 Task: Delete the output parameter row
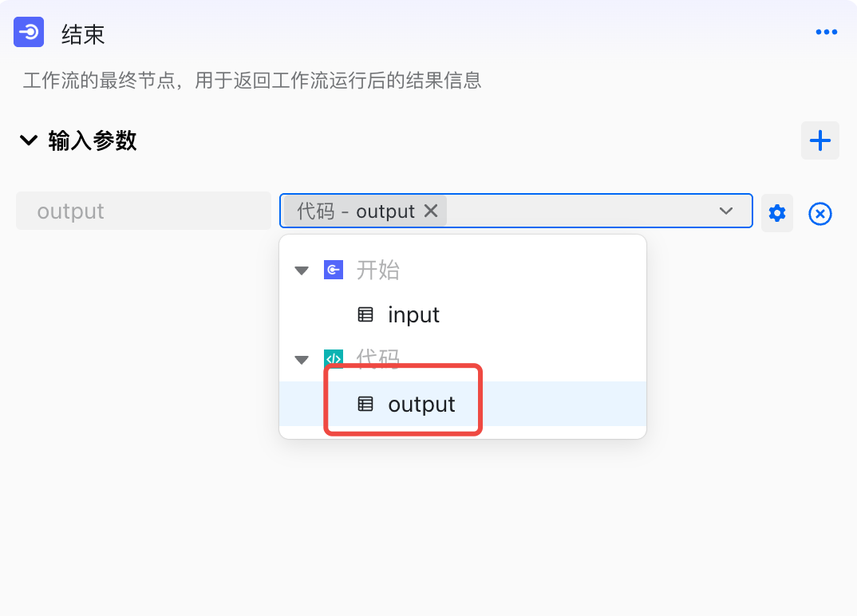click(819, 213)
